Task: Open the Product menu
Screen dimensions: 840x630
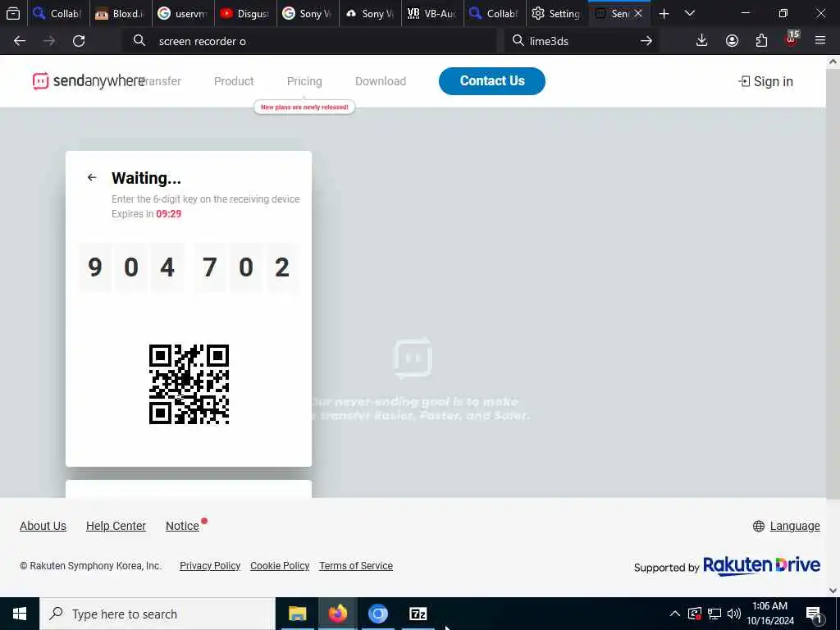Action: 234,81
